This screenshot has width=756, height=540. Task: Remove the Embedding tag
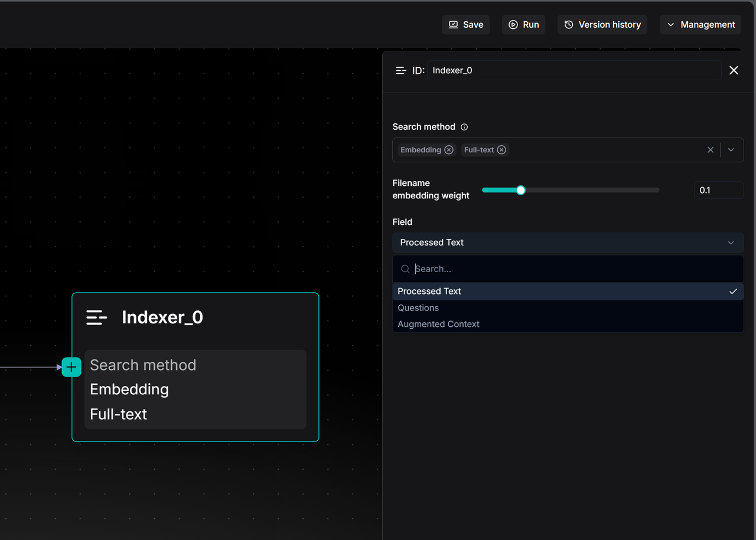click(449, 150)
